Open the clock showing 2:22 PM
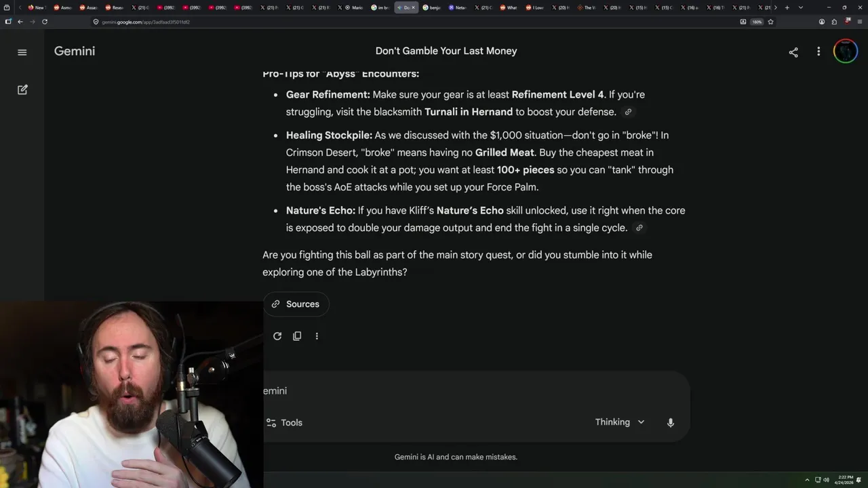Screen dimensions: 868x488 (x=844, y=480)
